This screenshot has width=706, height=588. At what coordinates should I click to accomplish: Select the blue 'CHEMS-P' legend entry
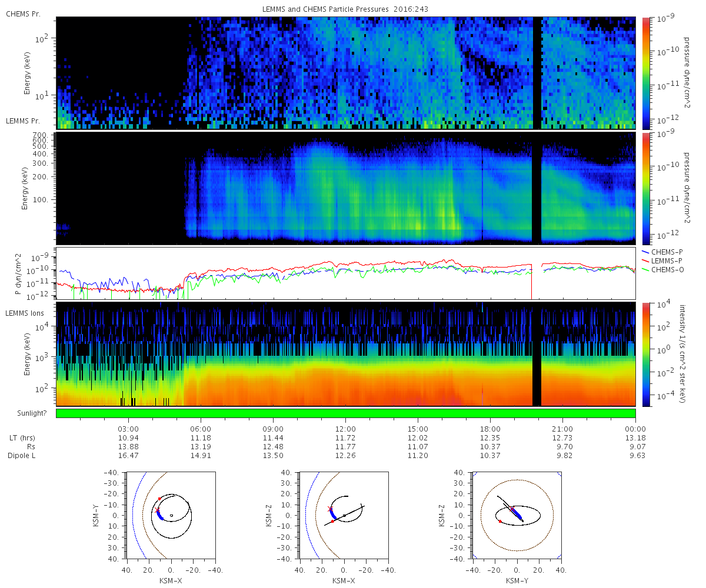[x=662, y=252]
